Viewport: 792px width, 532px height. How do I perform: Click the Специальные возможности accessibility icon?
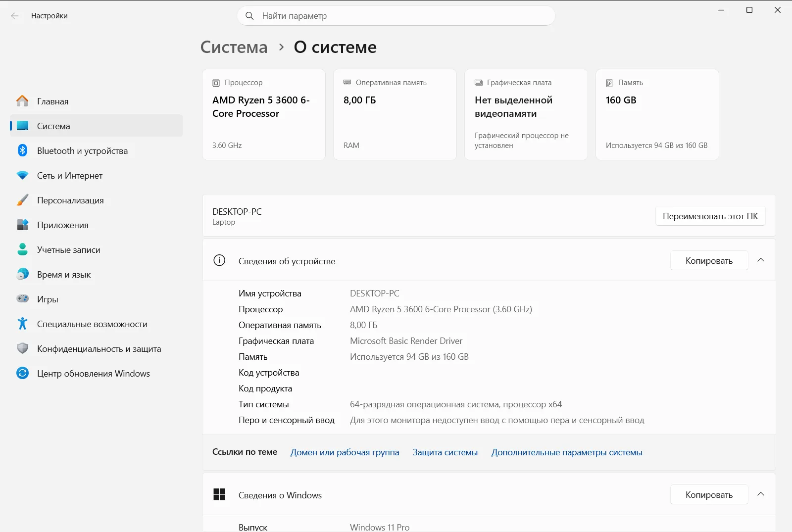click(x=22, y=324)
